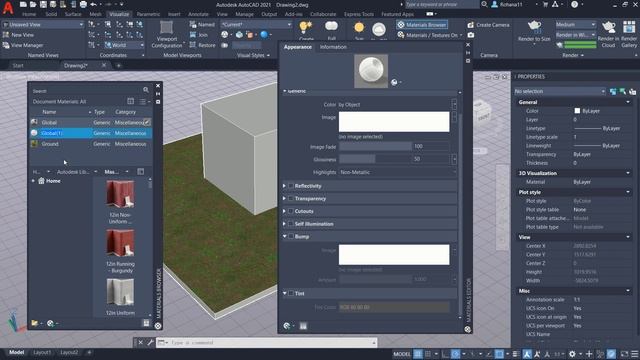Image resolution: width=640 pixels, height=360 pixels.
Task: Open the Mesh ribbon tab
Action: [96, 14]
